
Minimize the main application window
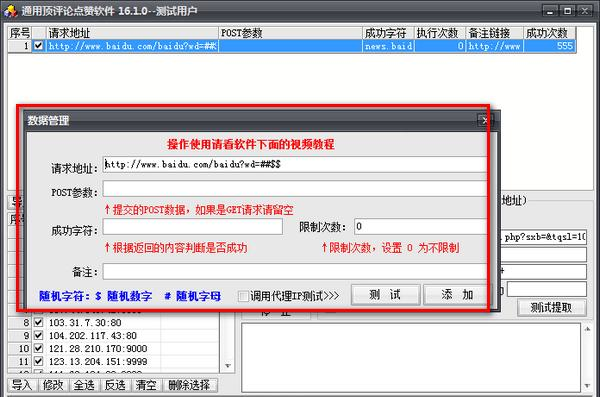click(x=550, y=11)
